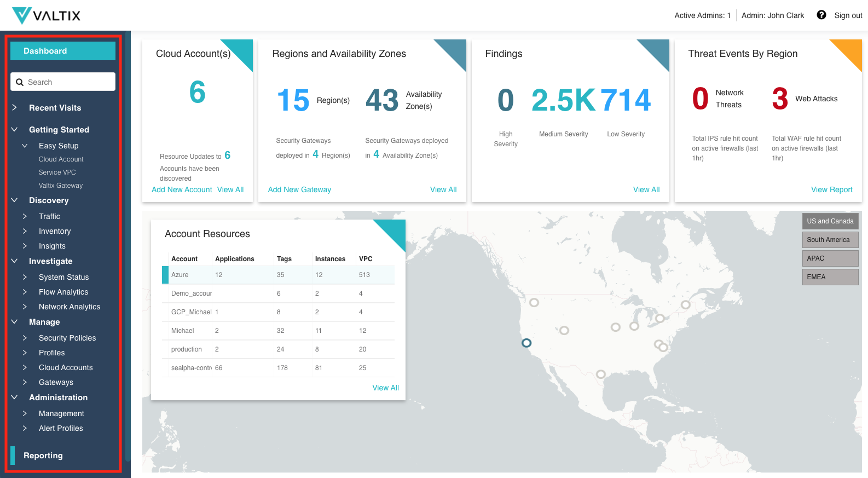This screenshot has height=478, width=868.
Task: Collapse the Easy Setup subsection
Action: point(25,146)
